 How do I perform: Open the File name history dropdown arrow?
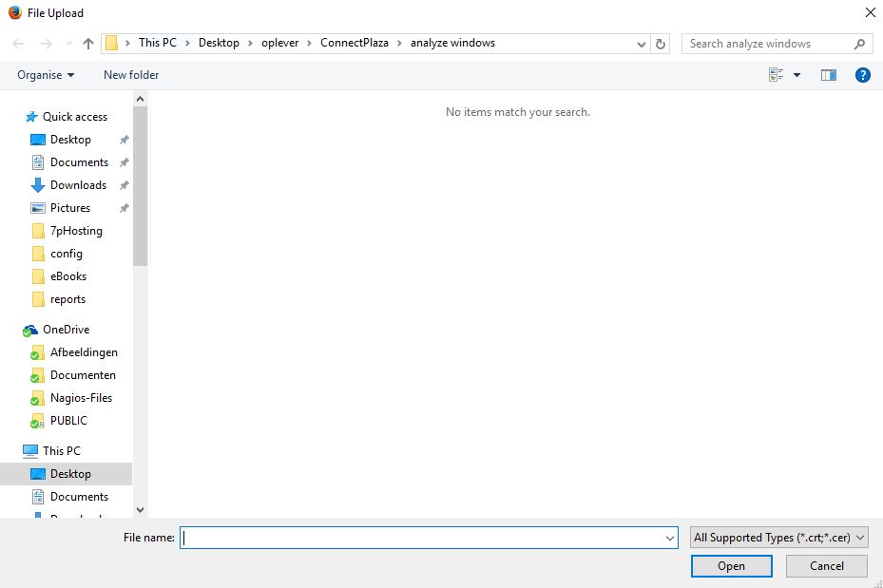[670, 538]
